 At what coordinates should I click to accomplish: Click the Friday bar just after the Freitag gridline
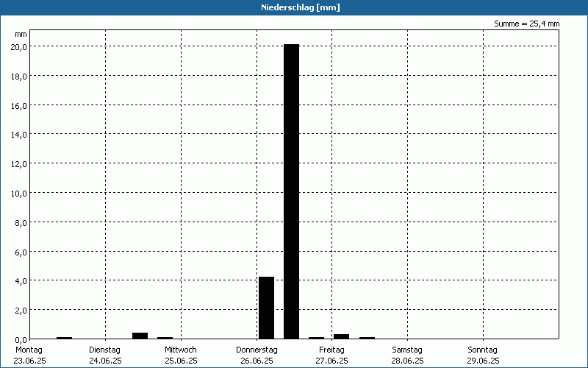pos(341,336)
